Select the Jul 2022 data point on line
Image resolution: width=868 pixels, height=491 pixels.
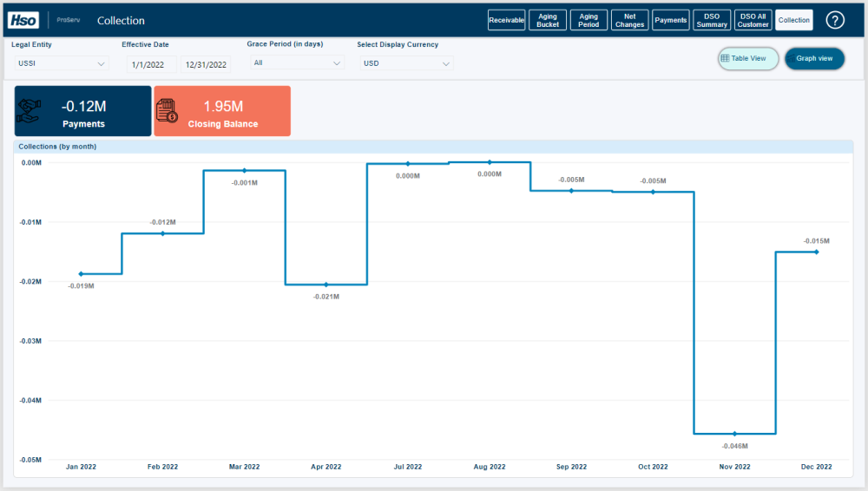(x=408, y=164)
